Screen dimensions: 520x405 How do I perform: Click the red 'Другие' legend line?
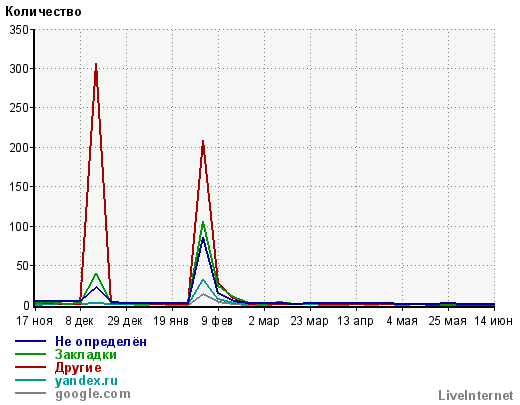tap(30, 367)
